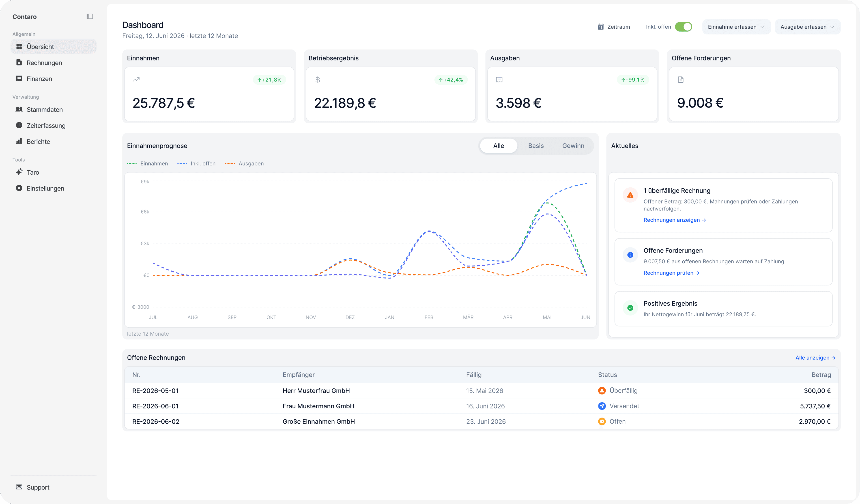This screenshot has height=504, width=860.
Task: Switch to the Gewinn chart tab
Action: 573,146
